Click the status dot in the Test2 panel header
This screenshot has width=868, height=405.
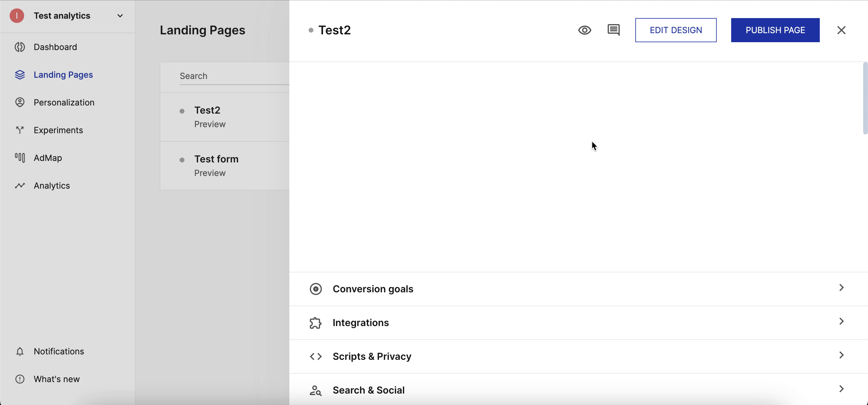coord(311,30)
